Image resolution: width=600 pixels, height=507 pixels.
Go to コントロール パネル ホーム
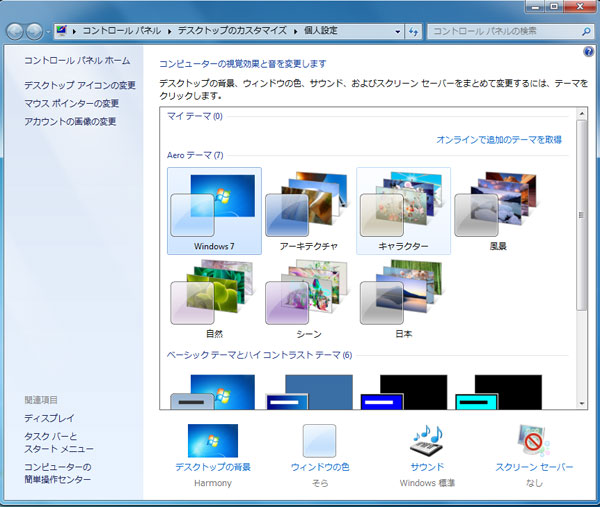[77, 60]
